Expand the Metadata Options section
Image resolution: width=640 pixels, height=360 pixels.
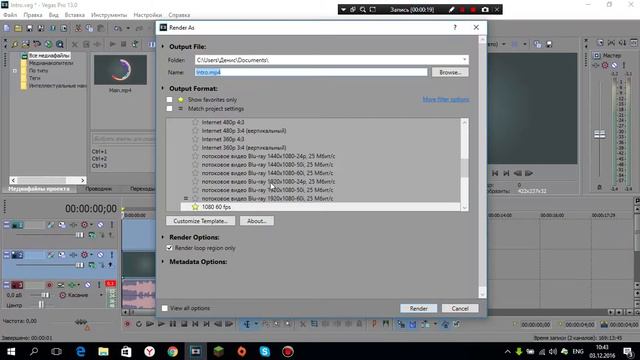[x=163, y=262]
